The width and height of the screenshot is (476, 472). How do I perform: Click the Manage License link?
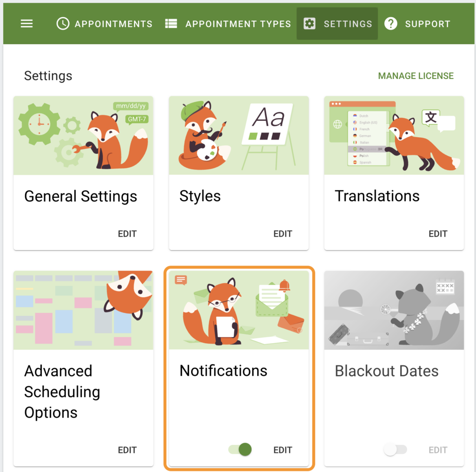416,76
